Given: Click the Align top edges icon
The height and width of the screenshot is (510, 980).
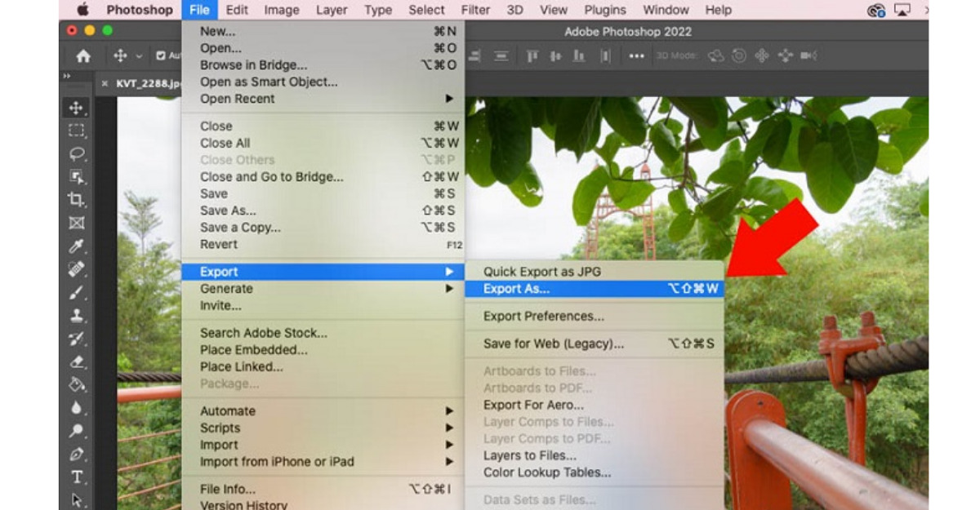Looking at the screenshot, I should pyautogui.click(x=532, y=56).
